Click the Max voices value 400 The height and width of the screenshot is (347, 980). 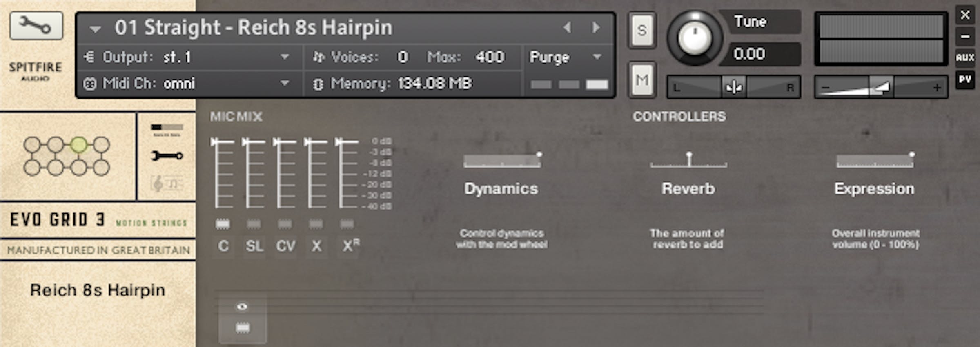point(490,57)
